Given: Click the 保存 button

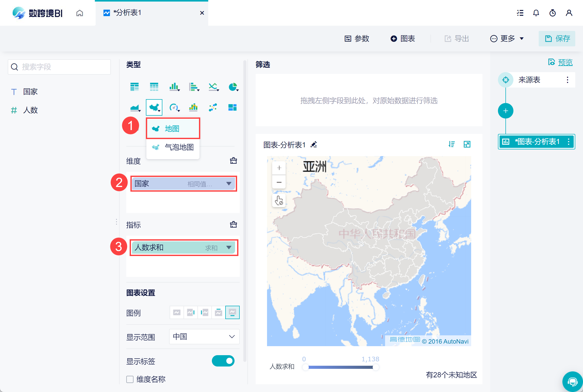Looking at the screenshot, I should [557, 39].
